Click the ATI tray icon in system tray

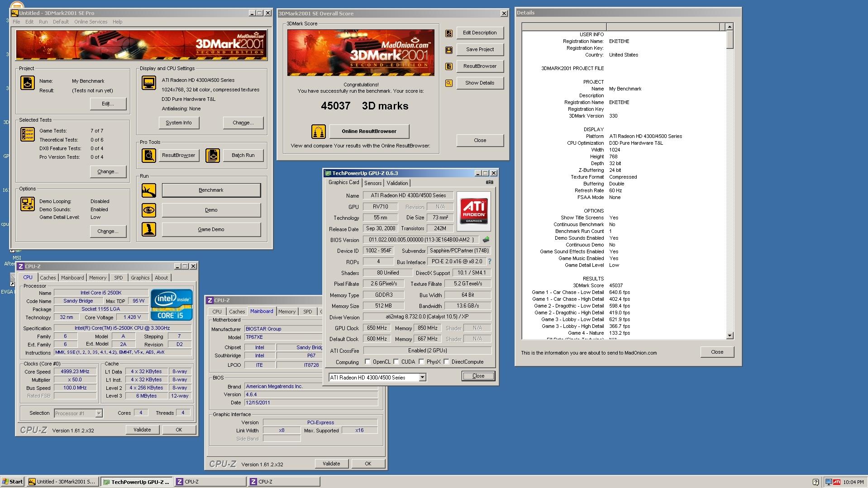click(x=837, y=482)
